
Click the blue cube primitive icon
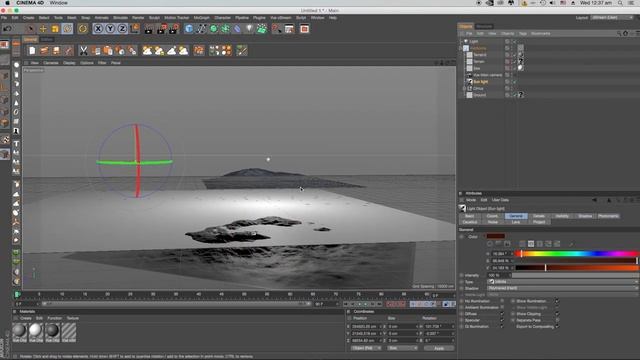pos(189,29)
